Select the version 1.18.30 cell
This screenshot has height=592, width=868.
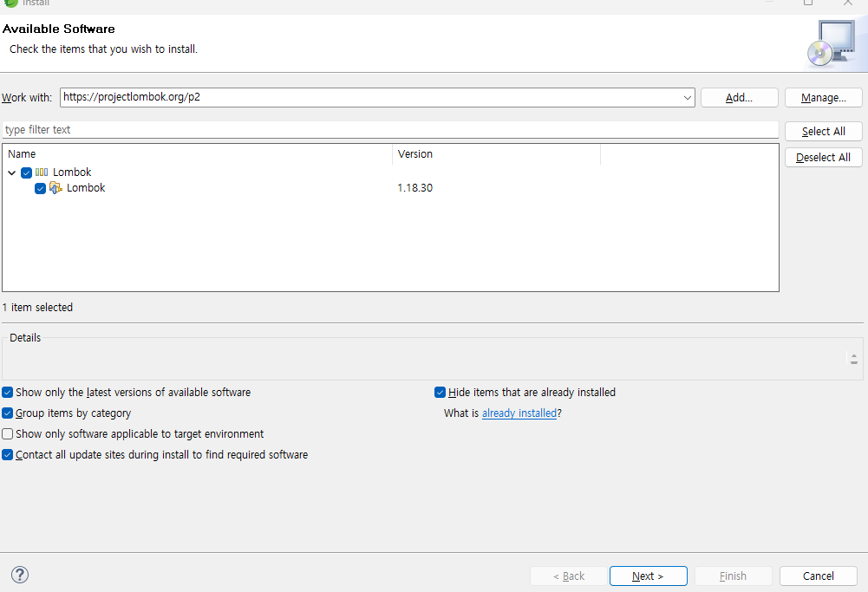415,188
